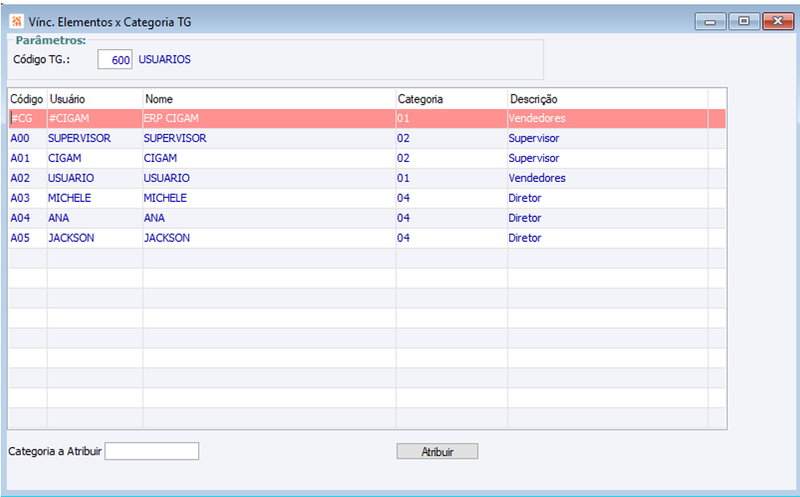Click the Código TG field showing 600
800x497 pixels.
(x=115, y=60)
